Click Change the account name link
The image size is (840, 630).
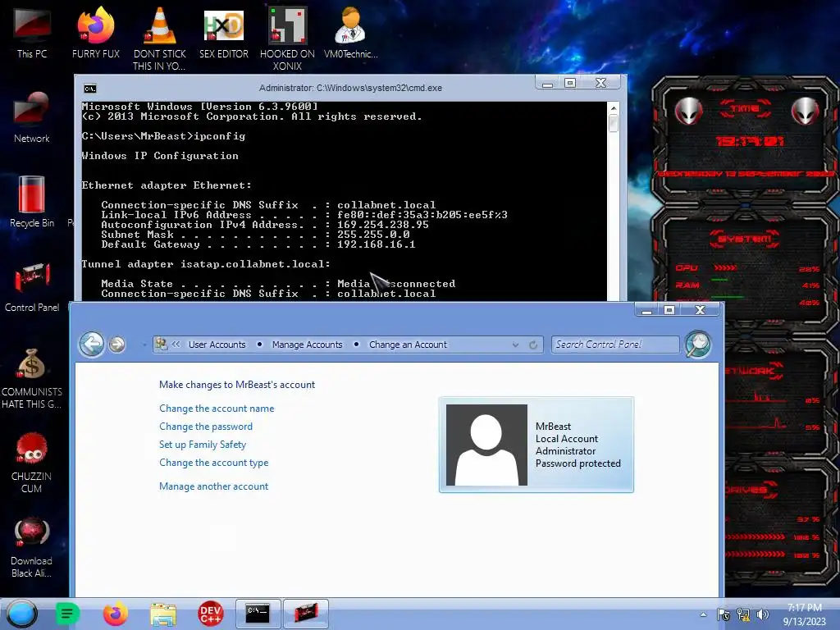[217, 409]
